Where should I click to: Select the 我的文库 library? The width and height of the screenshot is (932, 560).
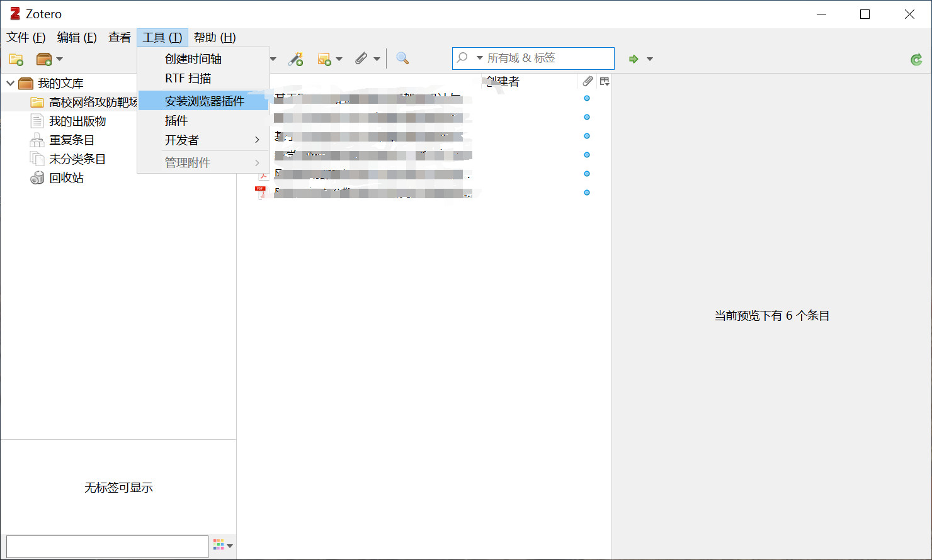(x=60, y=83)
